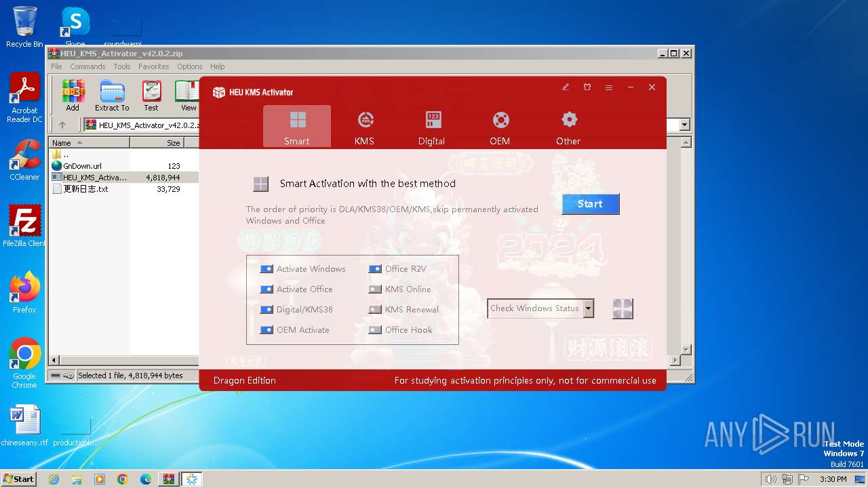
Task: Go up one folder in WinRAR
Action: 62,125
